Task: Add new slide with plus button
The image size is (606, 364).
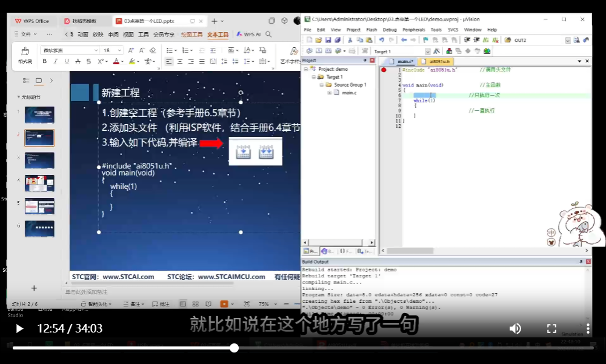Action: 34,288
